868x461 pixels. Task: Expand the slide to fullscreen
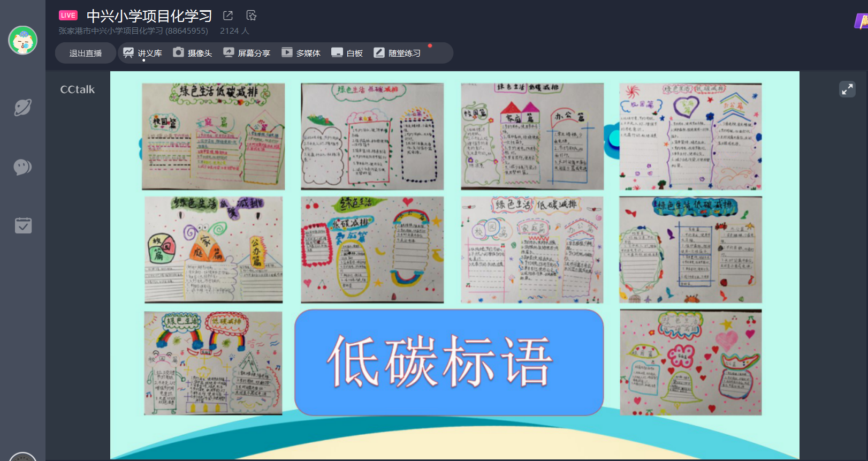point(847,89)
